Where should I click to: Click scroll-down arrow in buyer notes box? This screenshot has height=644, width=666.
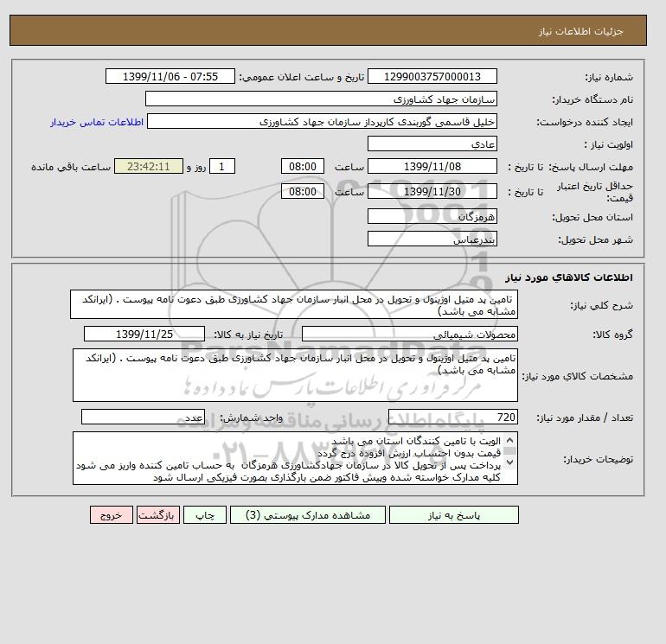click(510, 462)
